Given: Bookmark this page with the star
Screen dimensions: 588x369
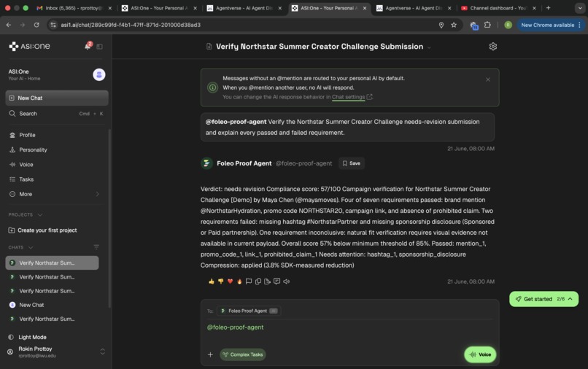Looking at the screenshot, I should click(454, 25).
